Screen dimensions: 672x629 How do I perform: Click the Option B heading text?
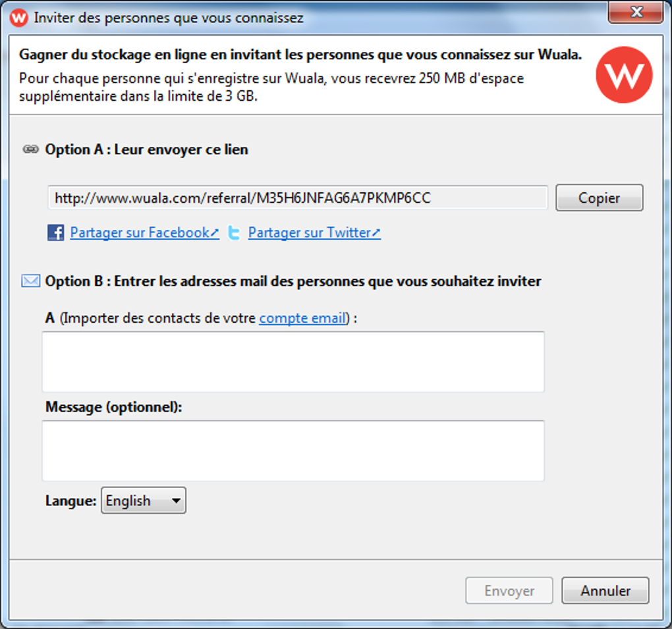pos(293,281)
